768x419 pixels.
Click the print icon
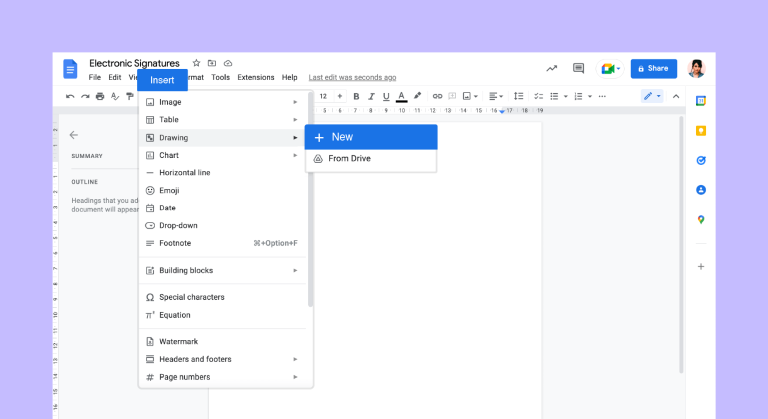click(100, 96)
